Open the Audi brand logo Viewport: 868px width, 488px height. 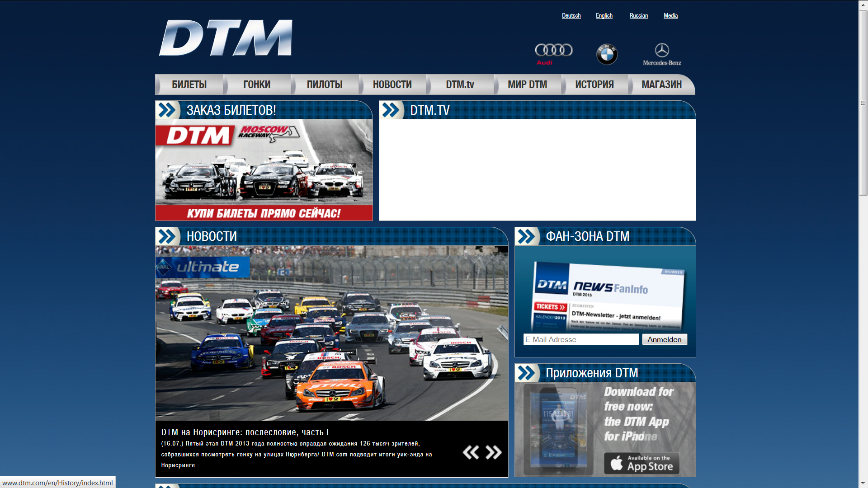[553, 54]
